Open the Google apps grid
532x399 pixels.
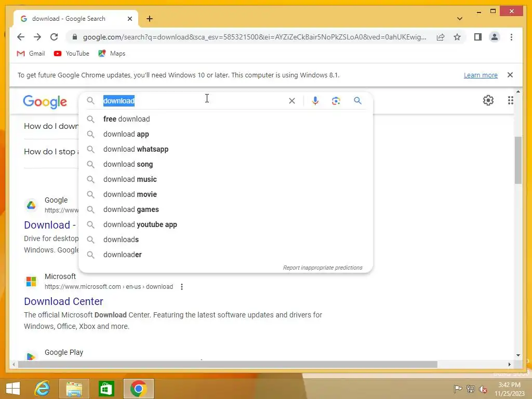pos(510,100)
